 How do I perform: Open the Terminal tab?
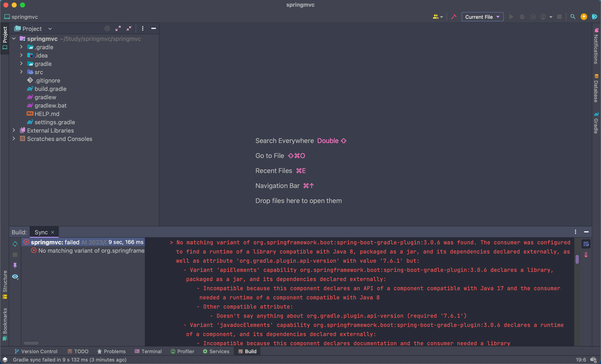(148, 351)
